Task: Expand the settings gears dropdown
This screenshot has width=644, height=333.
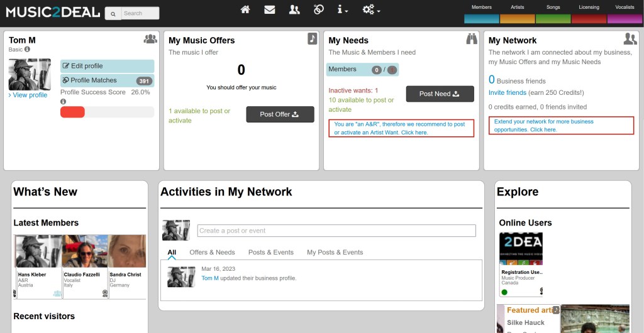Action: 371,9
